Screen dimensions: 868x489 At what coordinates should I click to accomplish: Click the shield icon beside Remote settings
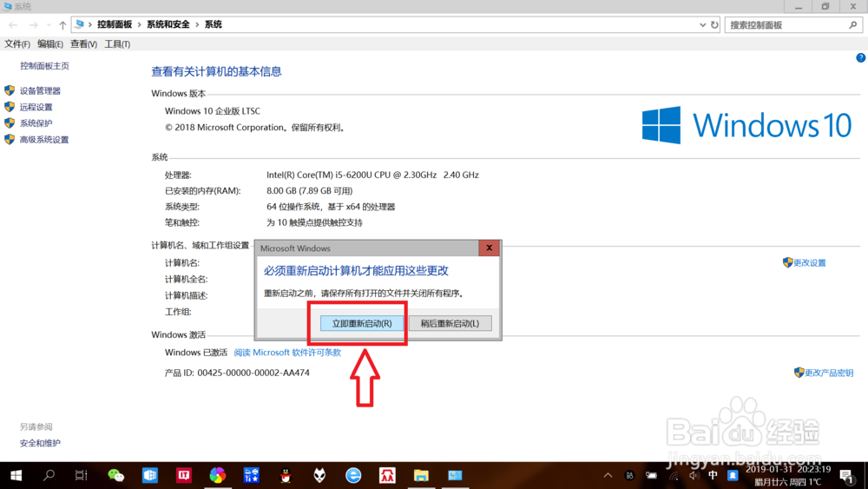[10, 106]
